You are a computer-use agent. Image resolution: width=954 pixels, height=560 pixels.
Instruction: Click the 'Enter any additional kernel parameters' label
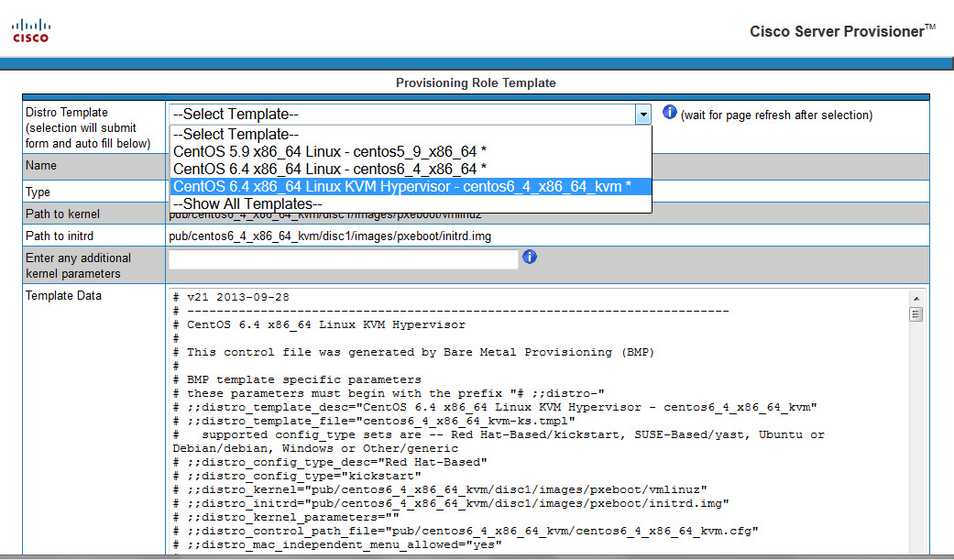coord(78,266)
